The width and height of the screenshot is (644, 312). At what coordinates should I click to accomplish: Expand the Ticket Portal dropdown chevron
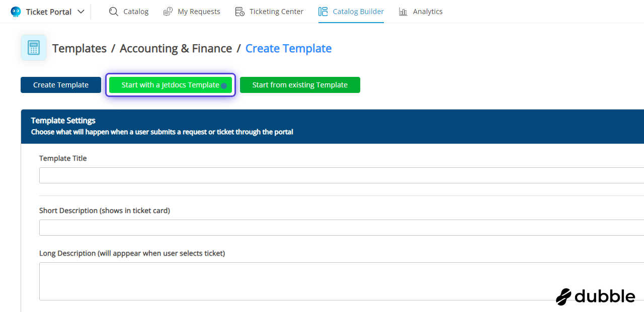tap(80, 12)
